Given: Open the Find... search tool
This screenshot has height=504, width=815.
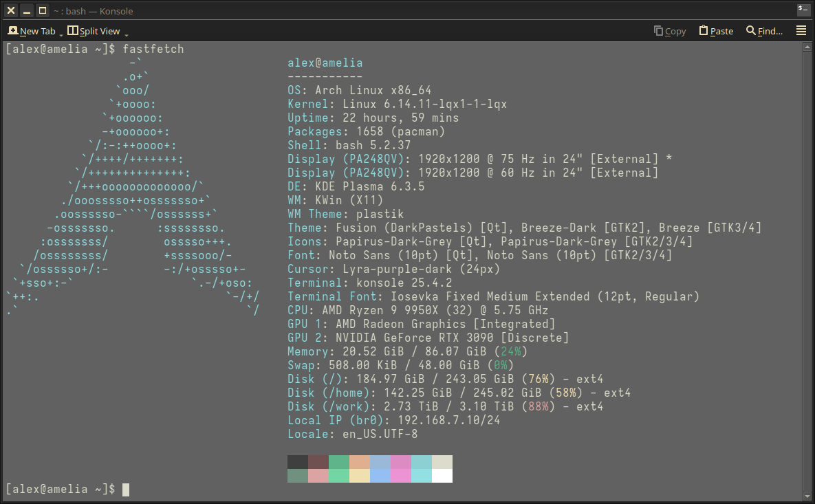Looking at the screenshot, I should (764, 31).
